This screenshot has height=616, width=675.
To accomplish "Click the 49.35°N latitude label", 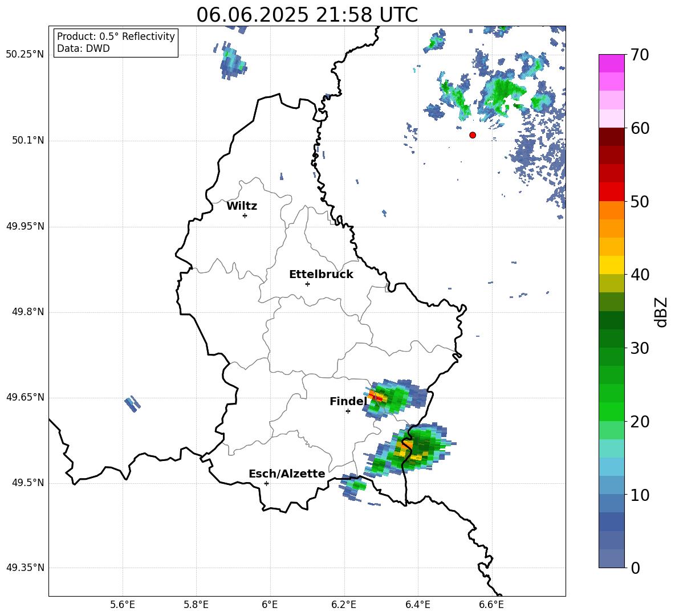I will pos(25,568).
